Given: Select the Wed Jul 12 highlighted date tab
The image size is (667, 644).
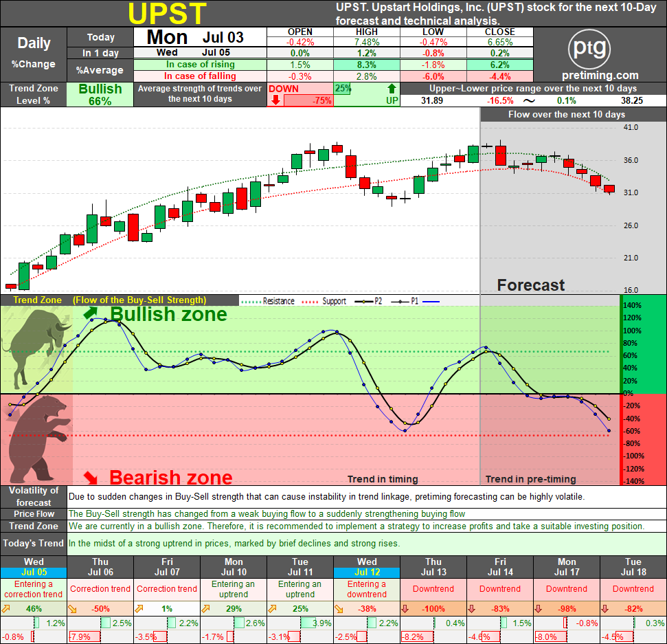Looking at the screenshot, I should (367, 572).
